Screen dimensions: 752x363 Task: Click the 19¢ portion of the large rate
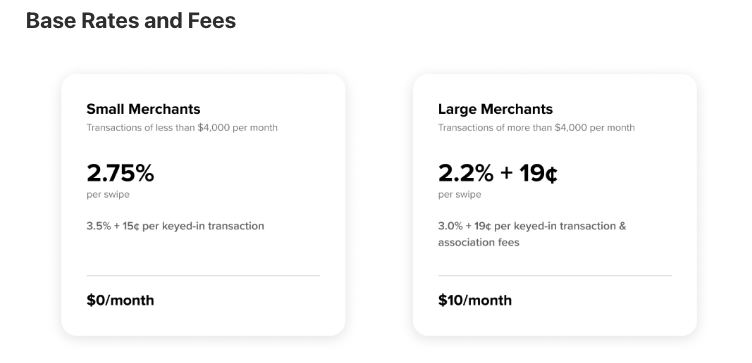tap(539, 173)
